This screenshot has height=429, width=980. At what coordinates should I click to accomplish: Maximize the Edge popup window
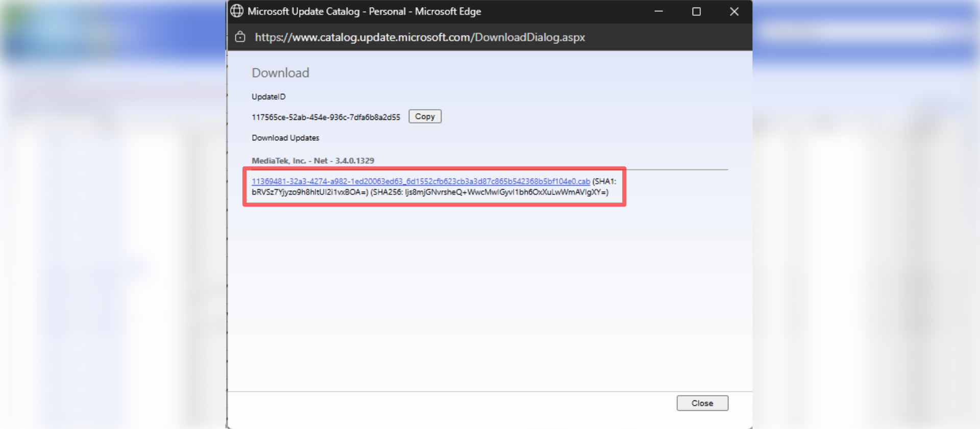pos(696,11)
